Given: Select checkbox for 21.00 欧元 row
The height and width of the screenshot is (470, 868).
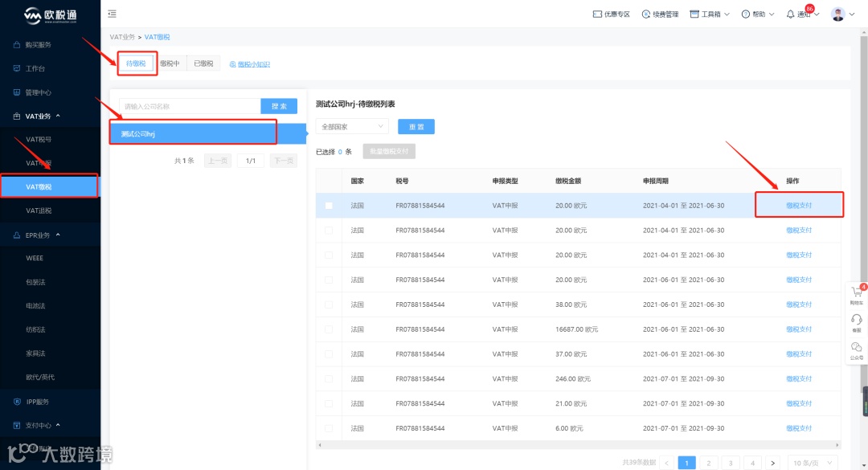Looking at the screenshot, I should pyautogui.click(x=329, y=404).
